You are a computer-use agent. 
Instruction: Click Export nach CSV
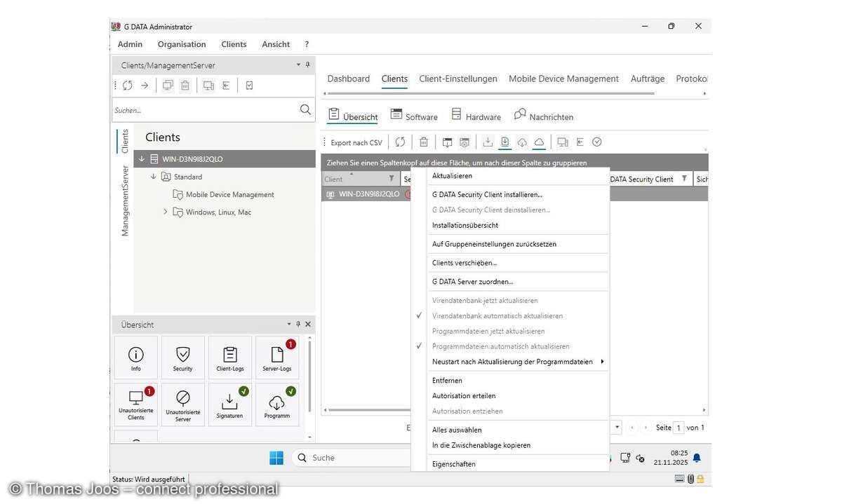(356, 142)
